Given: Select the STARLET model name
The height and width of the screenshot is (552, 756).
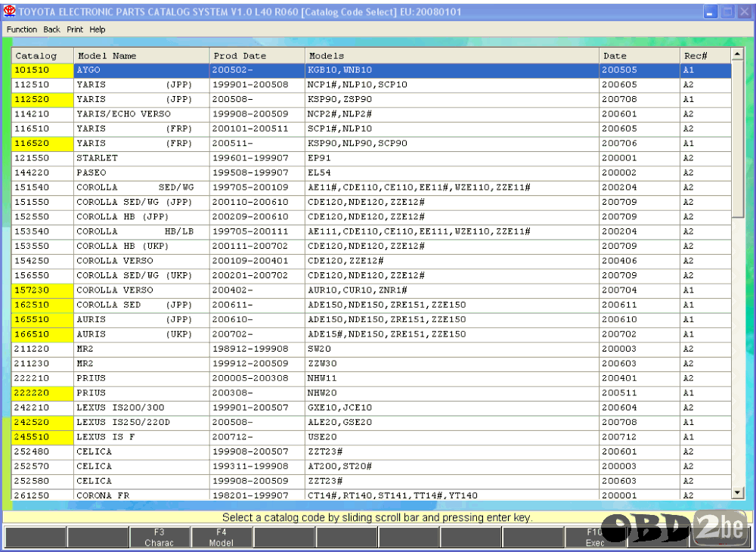Looking at the screenshot, I should point(142,158).
